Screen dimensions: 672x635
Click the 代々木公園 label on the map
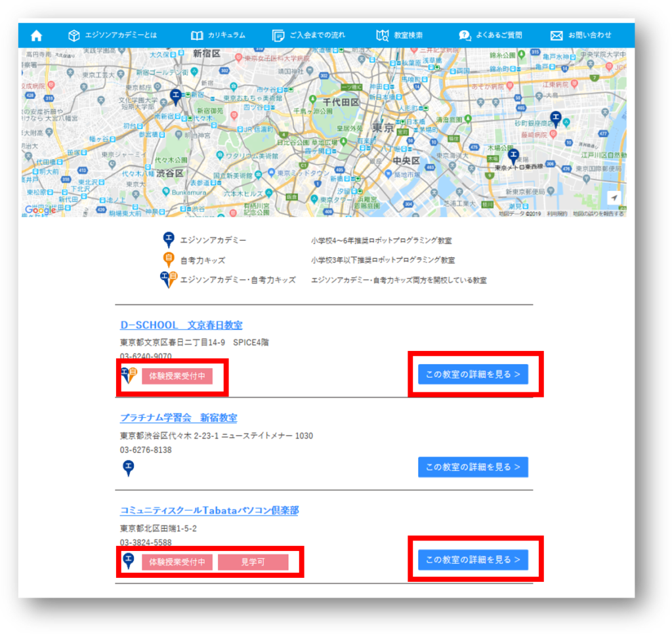[x=171, y=160]
